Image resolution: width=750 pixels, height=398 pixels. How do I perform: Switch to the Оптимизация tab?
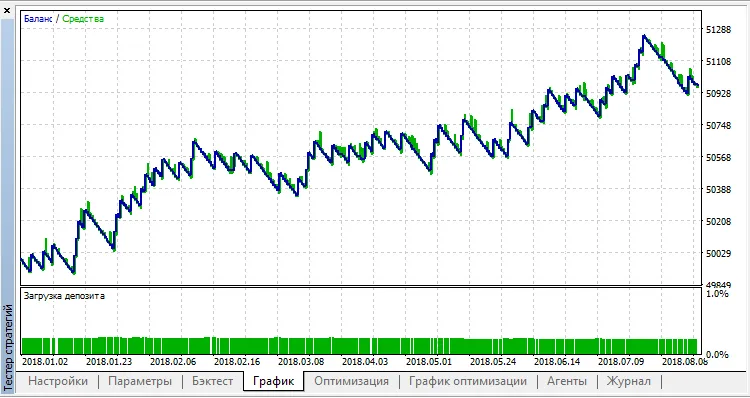[352, 381]
